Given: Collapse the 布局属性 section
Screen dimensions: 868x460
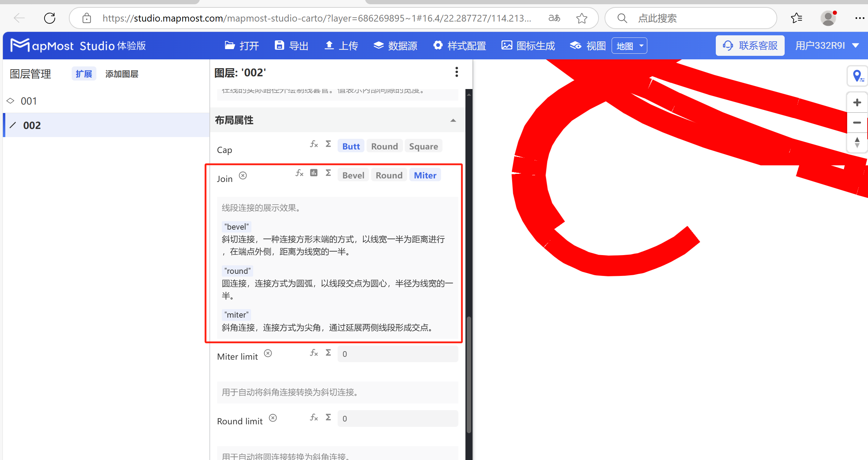Looking at the screenshot, I should point(453,120).
